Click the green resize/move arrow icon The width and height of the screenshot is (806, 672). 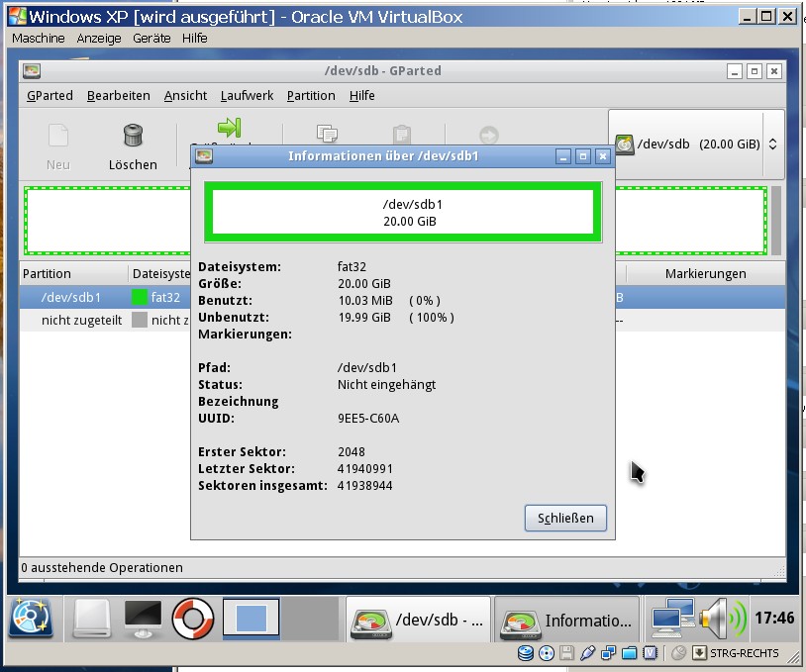[x=230, y=127]
